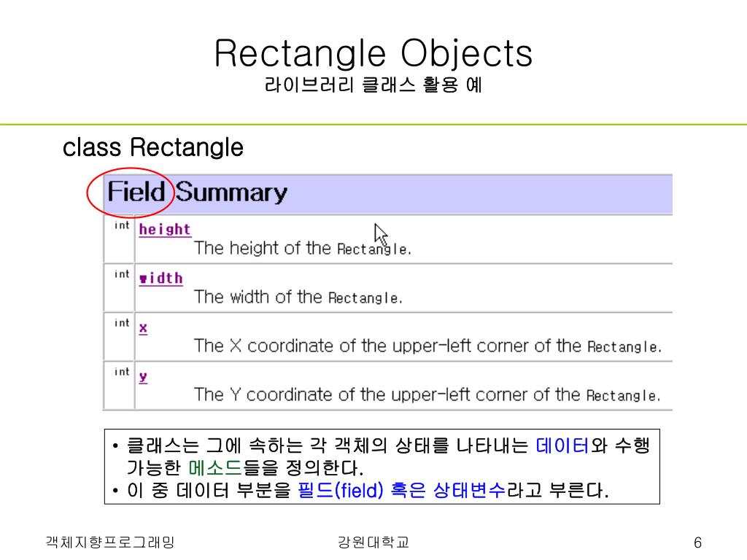
Task: Open the height field link
Action: 165,230
